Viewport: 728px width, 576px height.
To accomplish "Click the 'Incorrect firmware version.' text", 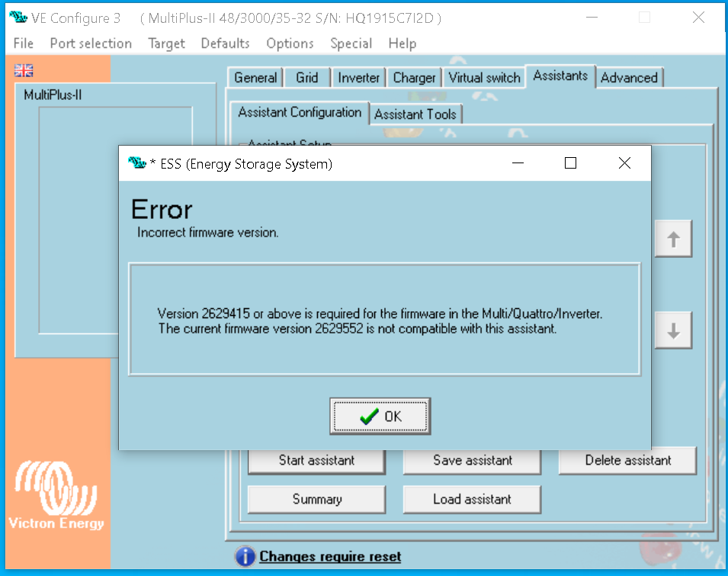I will (207, 232).
